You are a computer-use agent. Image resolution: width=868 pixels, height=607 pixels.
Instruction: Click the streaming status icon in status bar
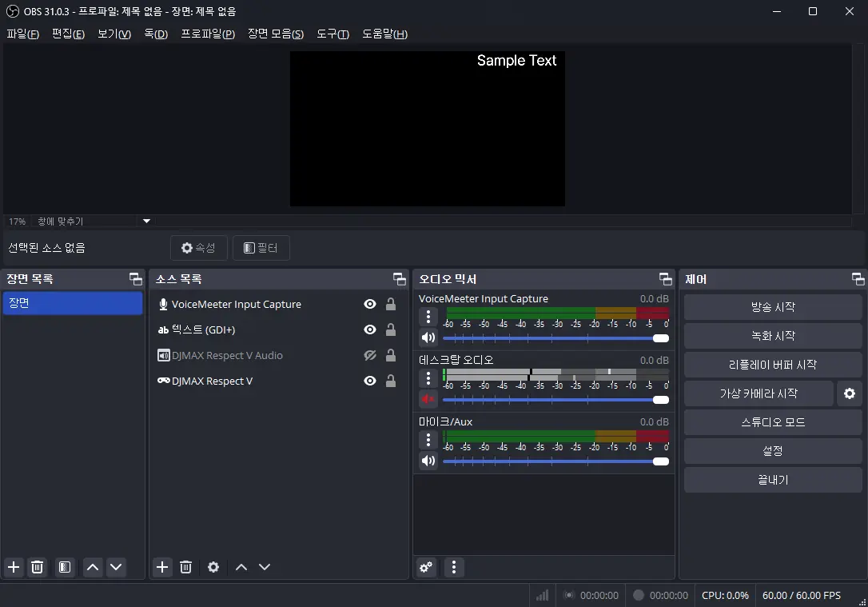568,595
